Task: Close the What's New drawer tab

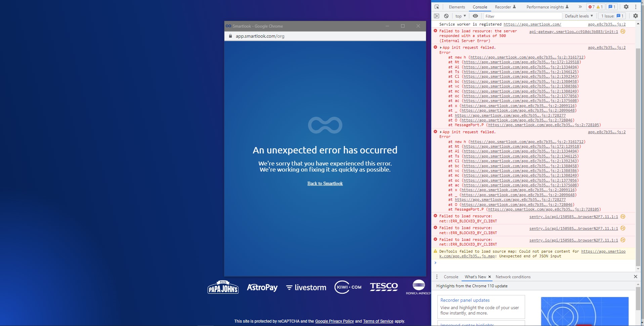Action: pos(489,277)
